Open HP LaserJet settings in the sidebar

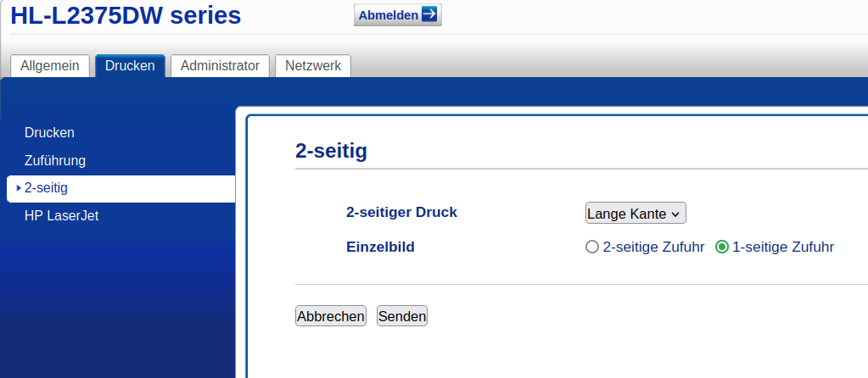(x=61, y=216)
